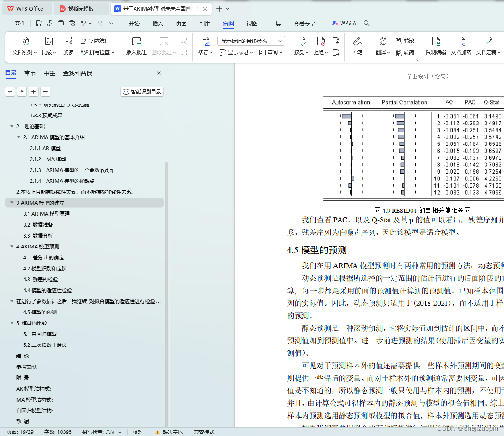Switch to the 书签 navigation pane tab

point(50,73)
